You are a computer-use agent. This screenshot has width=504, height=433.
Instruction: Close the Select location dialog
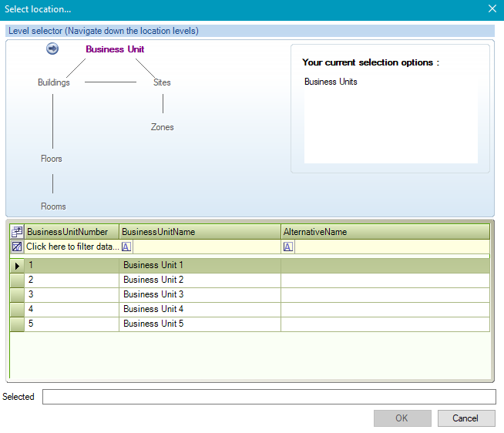(492, 8)
